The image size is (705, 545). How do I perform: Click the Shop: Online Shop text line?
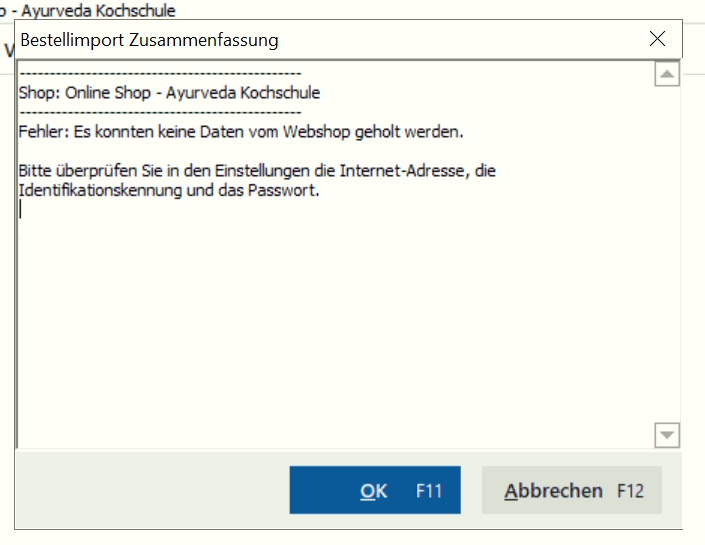click(169, 93)
